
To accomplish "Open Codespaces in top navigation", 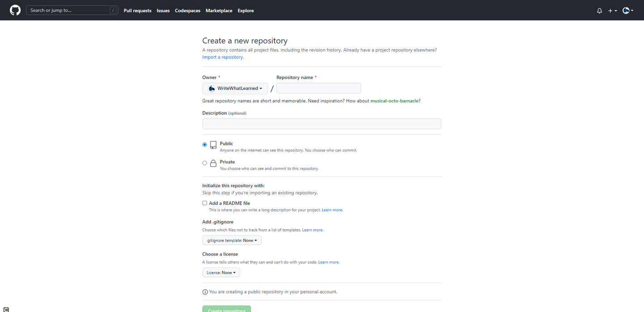I will [x=187, y=11].
